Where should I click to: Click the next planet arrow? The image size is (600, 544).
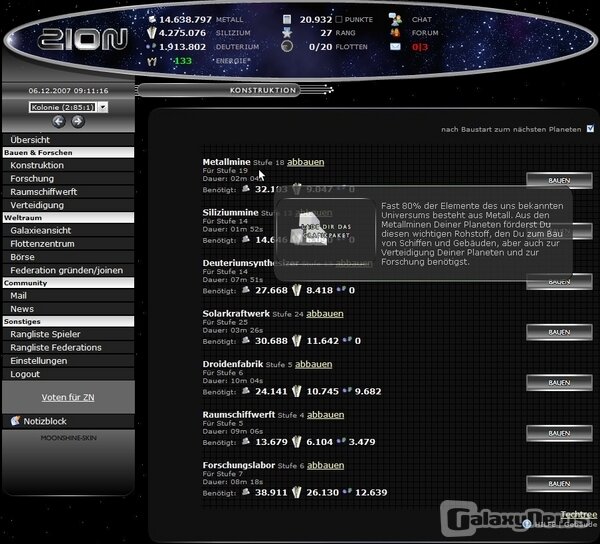[78, 122]
